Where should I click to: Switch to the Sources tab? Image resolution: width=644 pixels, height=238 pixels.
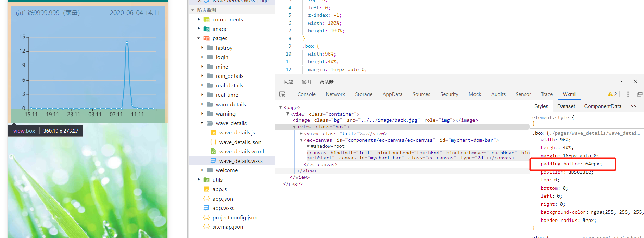tap(421, 94)
